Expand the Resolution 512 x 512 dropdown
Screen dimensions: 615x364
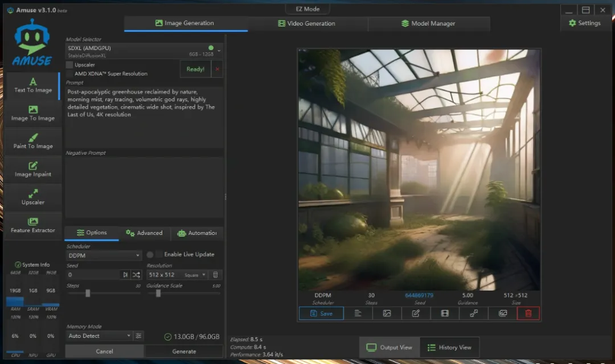[177, 275]
